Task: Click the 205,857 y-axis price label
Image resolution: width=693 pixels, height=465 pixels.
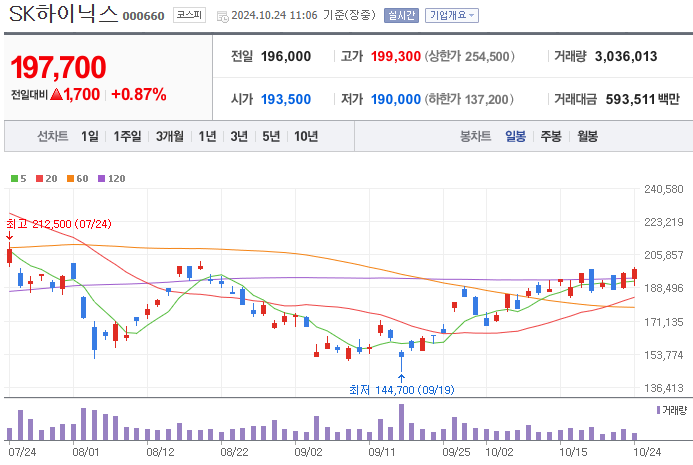Action: click(x=664, y=255)
